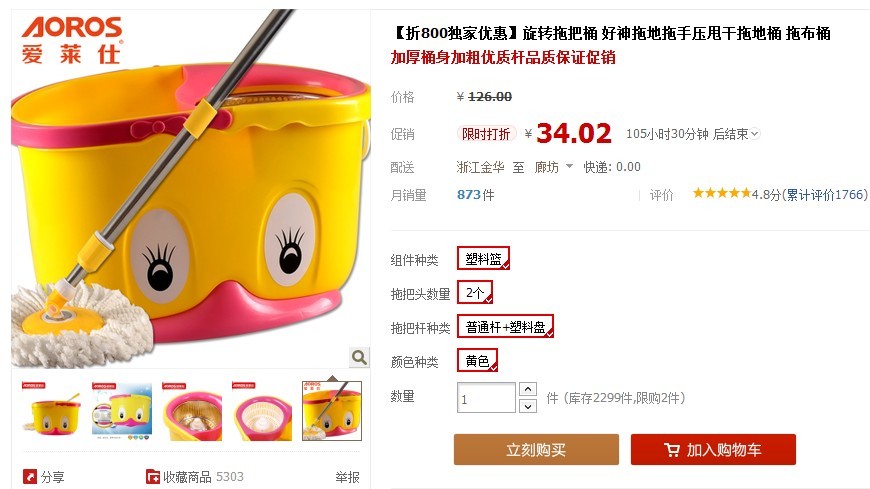This screenshot has width=870, height=489.
Task: Click the 收藏商品 favorite icon
Action: pos(153,477)
